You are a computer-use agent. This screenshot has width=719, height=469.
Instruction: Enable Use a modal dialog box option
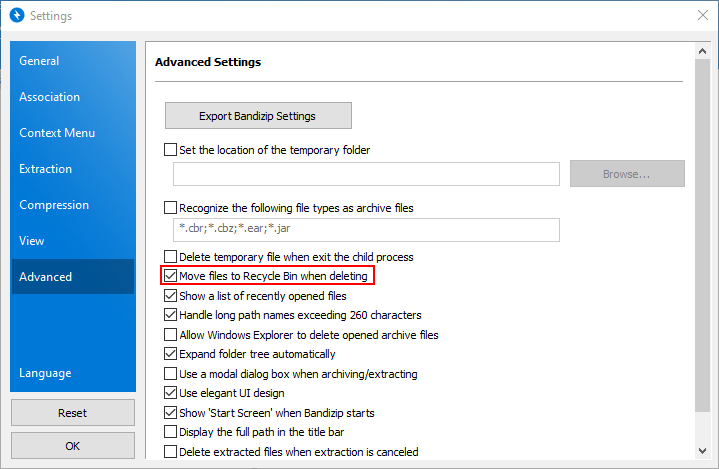click(170, 374)
